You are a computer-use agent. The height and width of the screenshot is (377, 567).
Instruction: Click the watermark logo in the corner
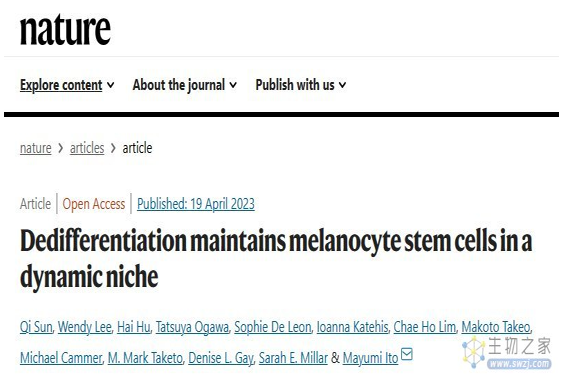coord(507,352)
